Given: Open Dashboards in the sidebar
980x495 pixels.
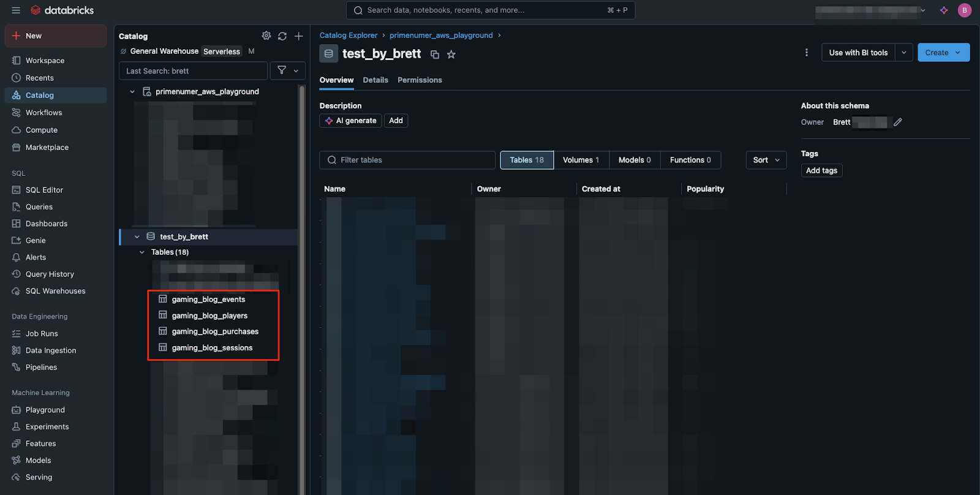Looking at the screenshot, I should click(x=56, y=224).
